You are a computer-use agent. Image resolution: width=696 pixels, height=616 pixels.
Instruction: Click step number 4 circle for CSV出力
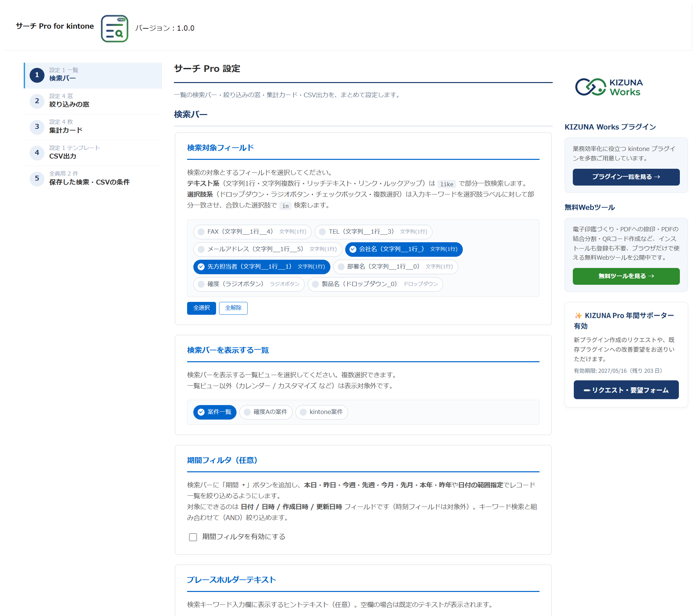[x=37, y=153]
